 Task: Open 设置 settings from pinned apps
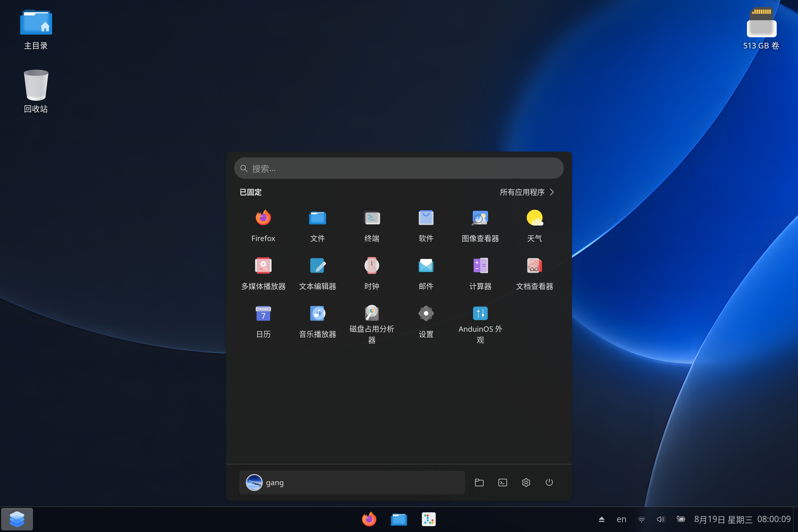(x=426, y=322)
